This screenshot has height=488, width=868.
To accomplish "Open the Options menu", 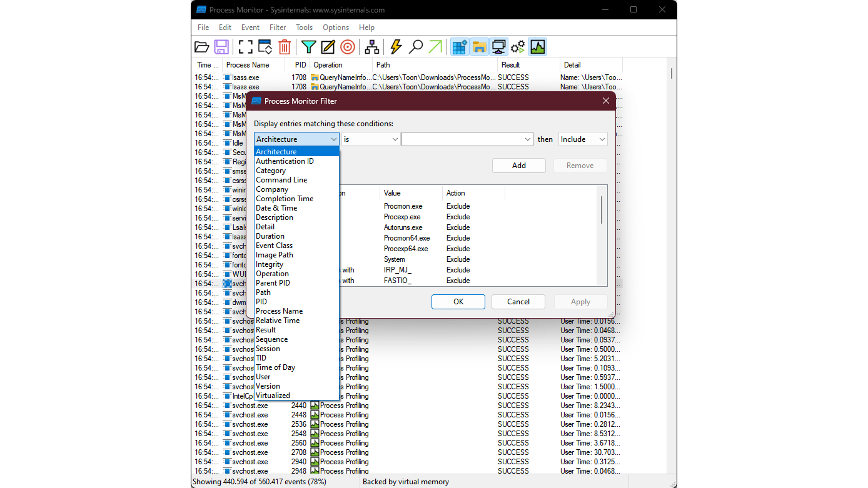I will click(x=336, y=27).
